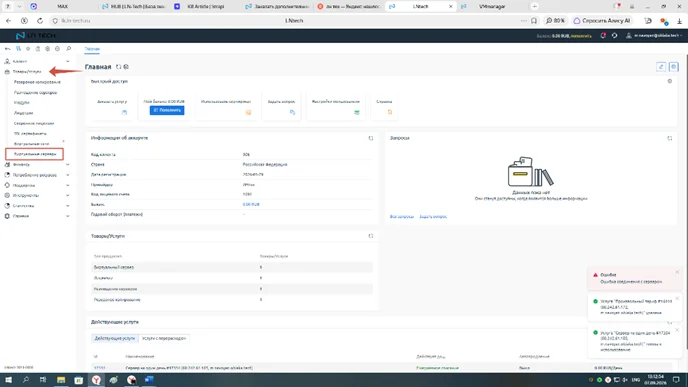
Task: Refresh the Товары/Услуги panel
Action: click(371, 236)
